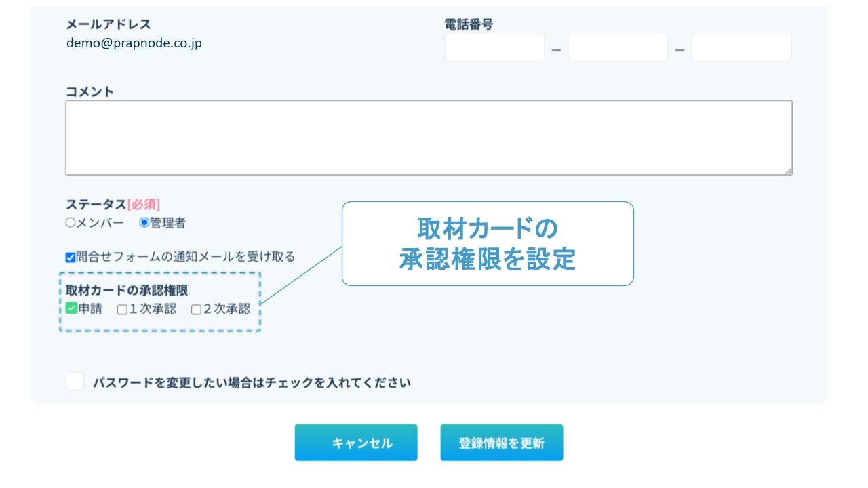The height and width of the screenshot is (488, 868).
Task: Enable the 2次承認 checkbox
Action: coord(196,310)
